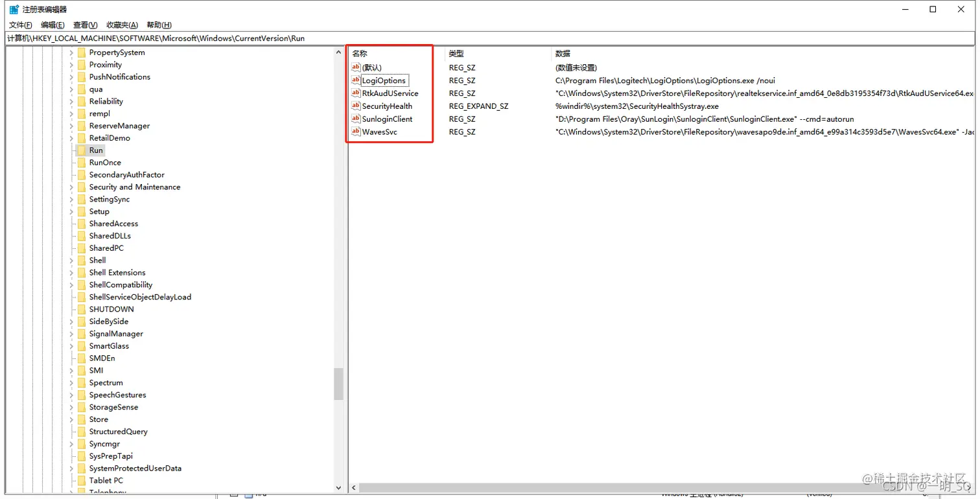
Task: Open the 帮助(H) menu
Action: click(159, 25)
